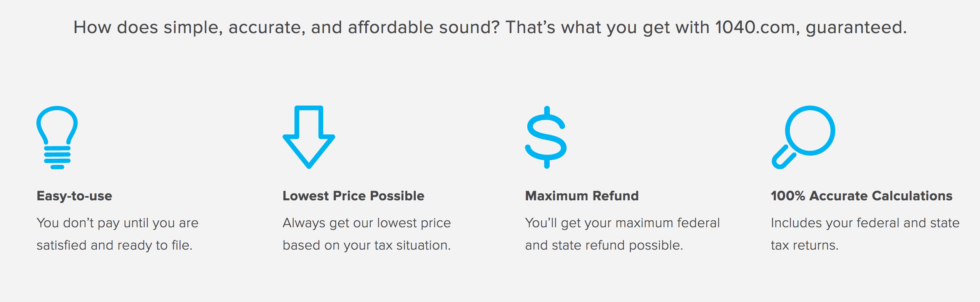Select the Lowest Price Possible heading

353,196
